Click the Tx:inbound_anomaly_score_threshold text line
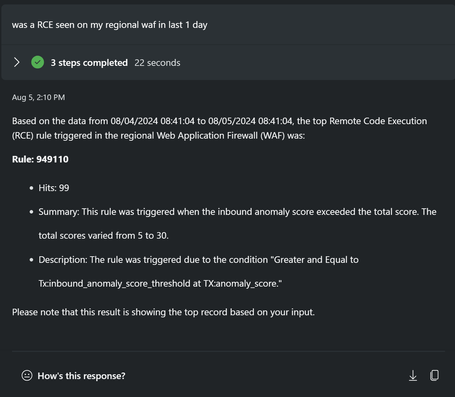This screenshot has width=455, height=397. tap(160, 284)
